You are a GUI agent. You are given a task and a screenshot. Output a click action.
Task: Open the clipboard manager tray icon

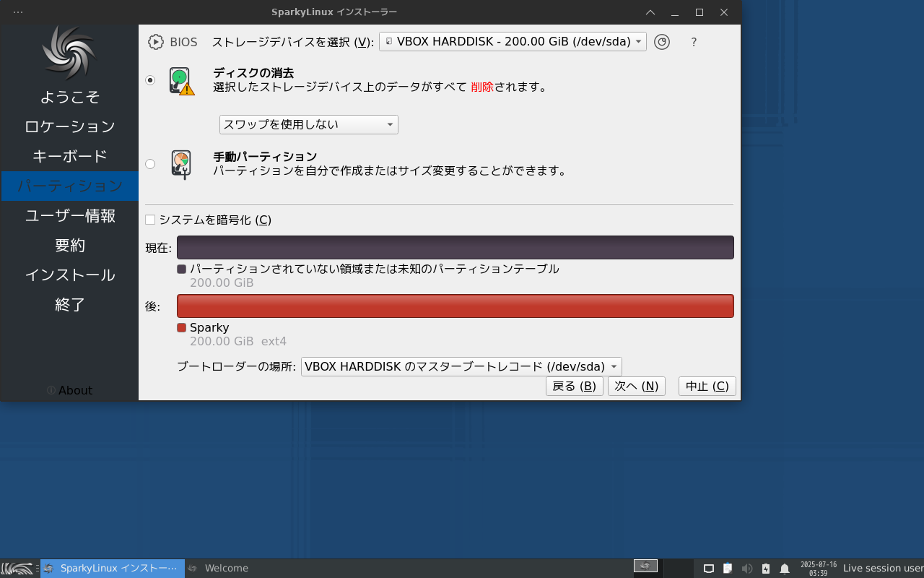[x=728, y=569]
